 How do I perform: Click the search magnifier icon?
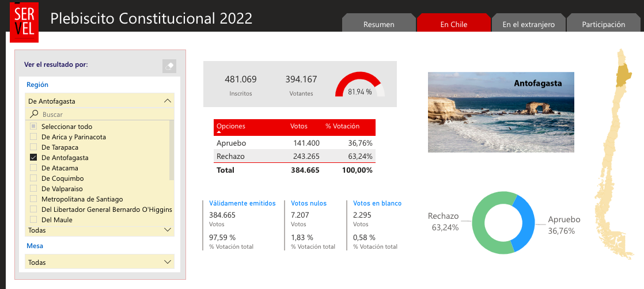coord(35,114)
